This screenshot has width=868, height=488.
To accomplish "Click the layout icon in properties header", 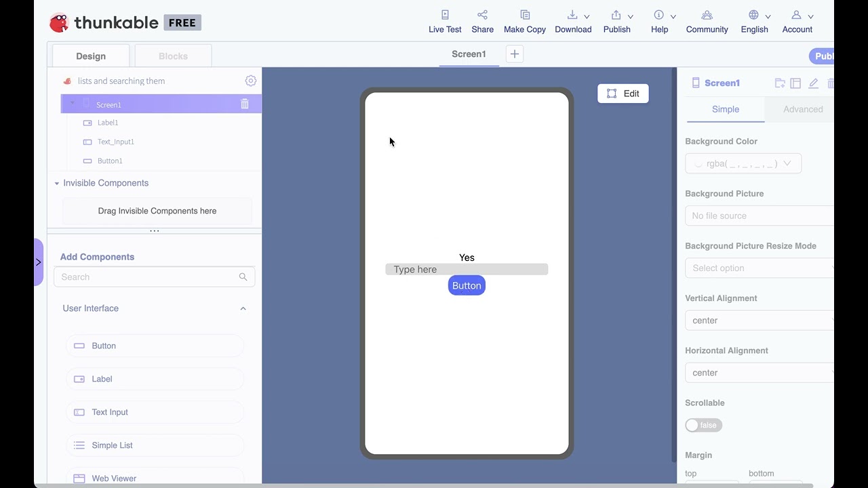I will pos(796,83).
